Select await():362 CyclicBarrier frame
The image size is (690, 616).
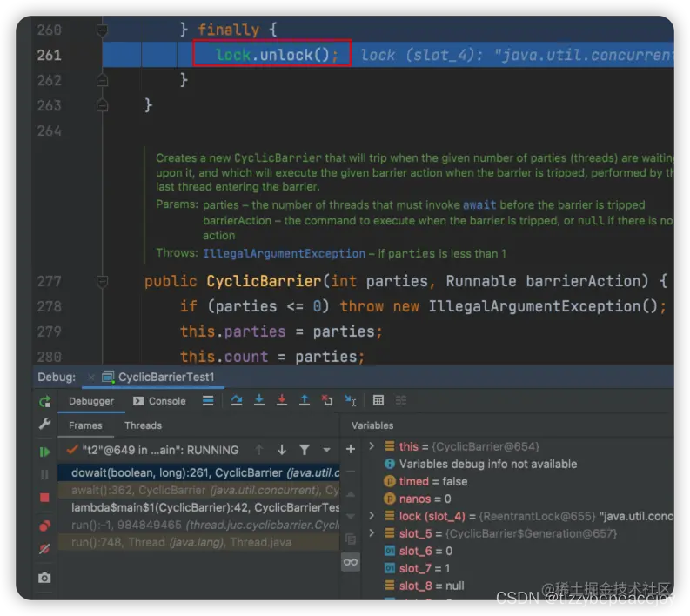199,490
